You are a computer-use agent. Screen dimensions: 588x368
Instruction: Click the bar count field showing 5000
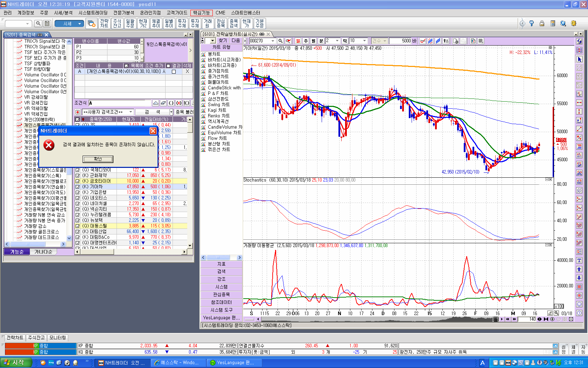tap(400, 41)
